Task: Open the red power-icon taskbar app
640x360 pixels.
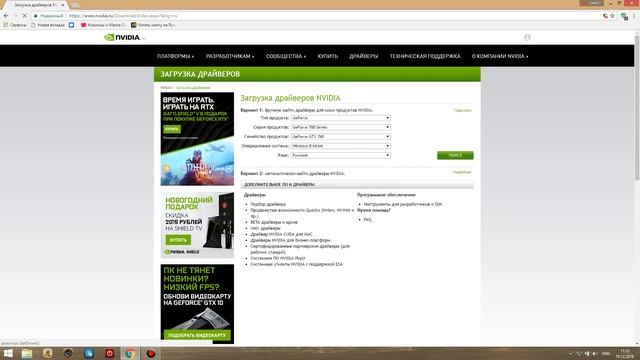Action: pyautogui.click(x=109, y=353)
